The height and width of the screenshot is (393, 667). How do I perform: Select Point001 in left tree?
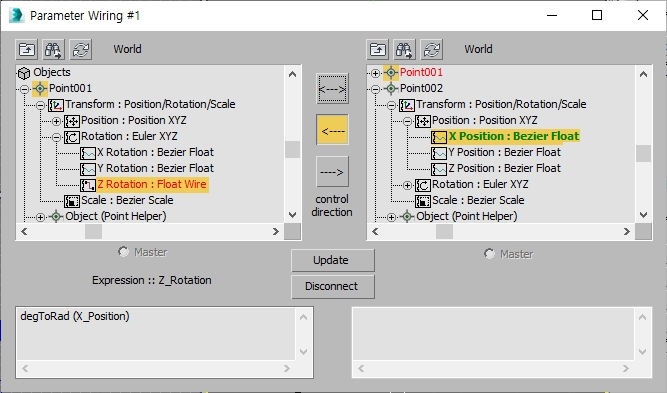coord(70,88)
